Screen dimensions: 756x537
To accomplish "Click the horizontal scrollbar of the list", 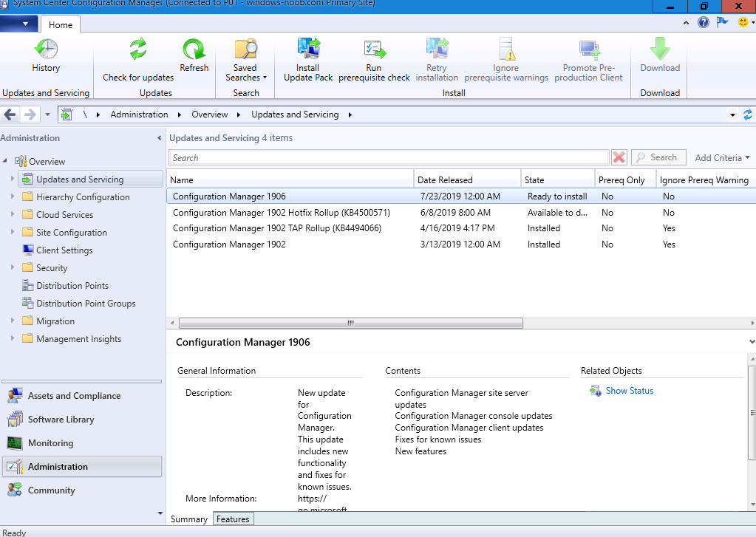I will point(350,323).
